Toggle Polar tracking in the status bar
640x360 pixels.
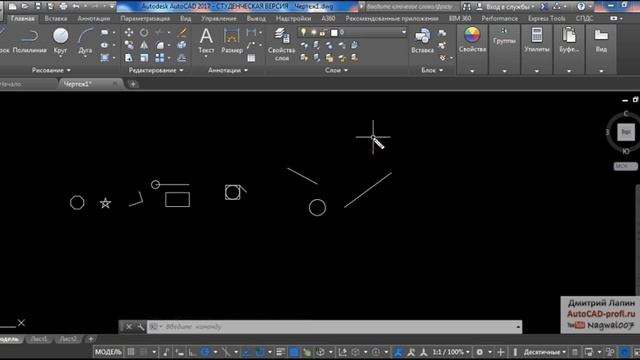coord(205,352)
